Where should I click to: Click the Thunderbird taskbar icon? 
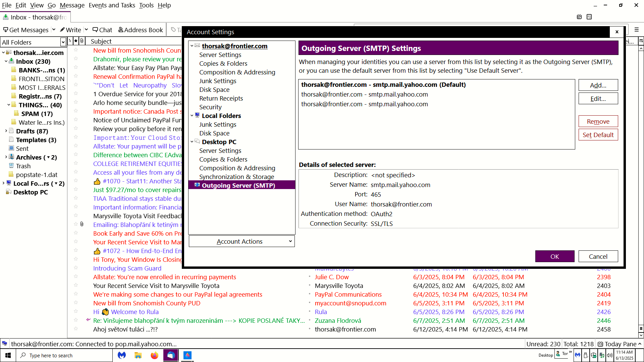coord(171,355)
